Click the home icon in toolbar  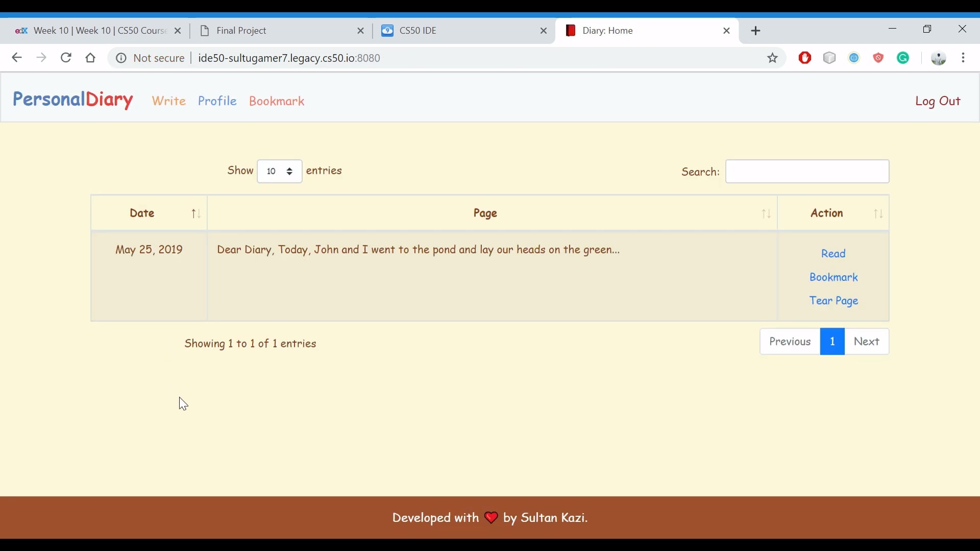click(91, 58)
